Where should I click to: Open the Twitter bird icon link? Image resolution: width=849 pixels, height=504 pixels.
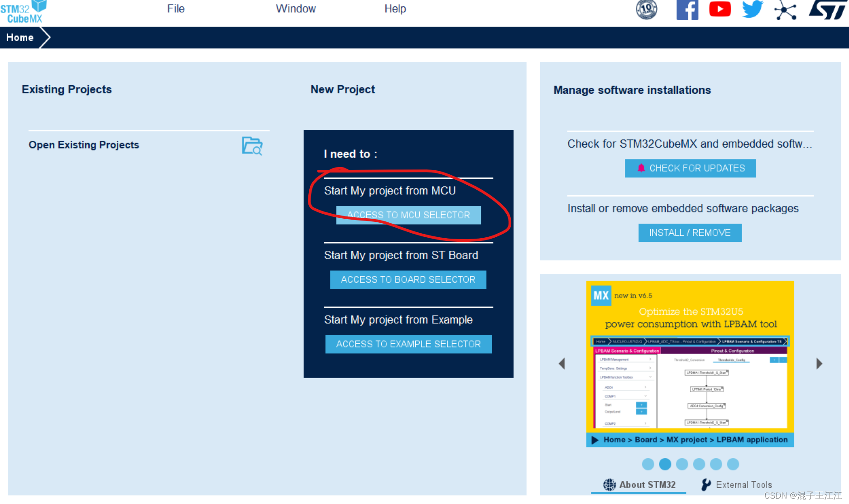pos(753,9)
